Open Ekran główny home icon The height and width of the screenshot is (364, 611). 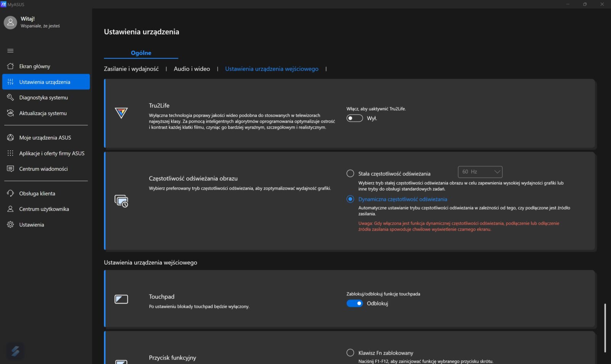[x=11, y=66]
